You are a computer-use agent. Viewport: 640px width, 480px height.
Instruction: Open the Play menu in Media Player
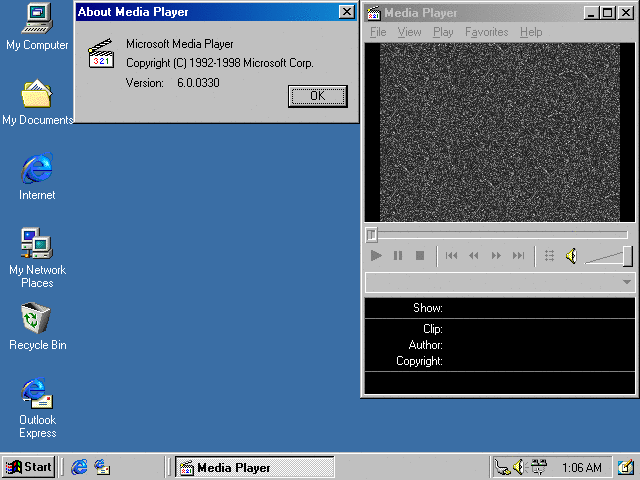pyautogui.click(x=443, y=32)
